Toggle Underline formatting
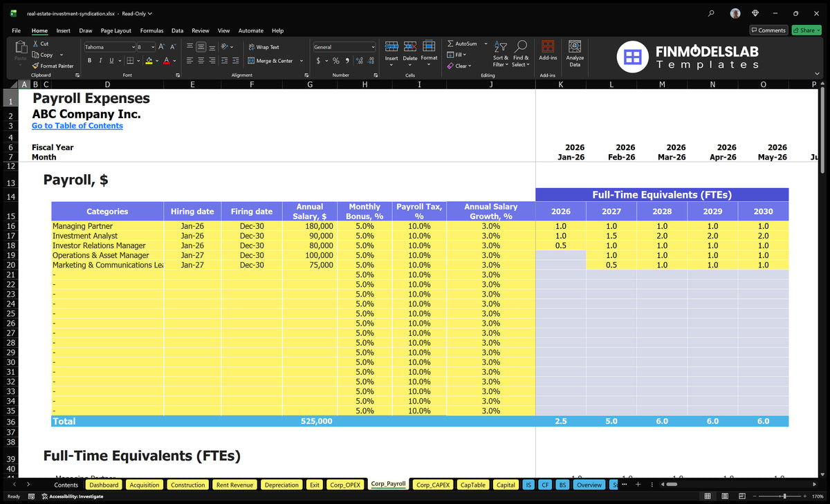Image resolution: width=830 pixels, height=504 pixels. point(111,61)
